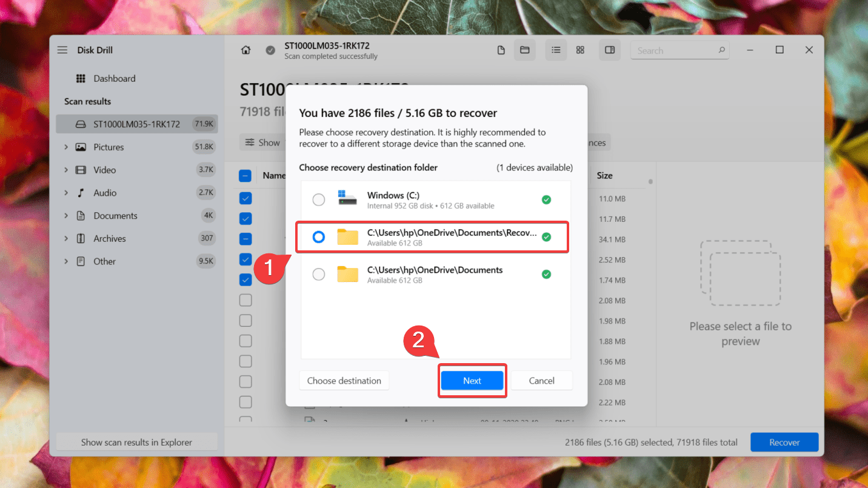Click the Recovery folder icon in destination list

[348, 237]
